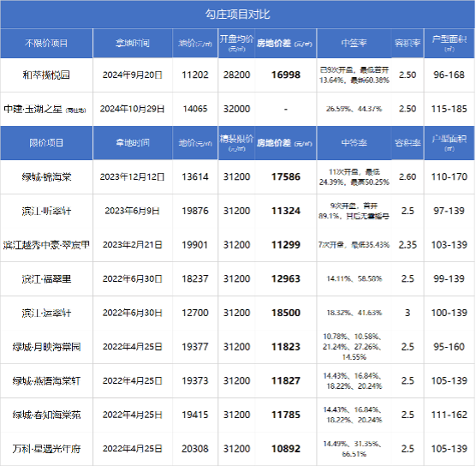Select project 滨江·运翠轩
The height and width of the screenshot is (466, 476).
coord(46,313)
